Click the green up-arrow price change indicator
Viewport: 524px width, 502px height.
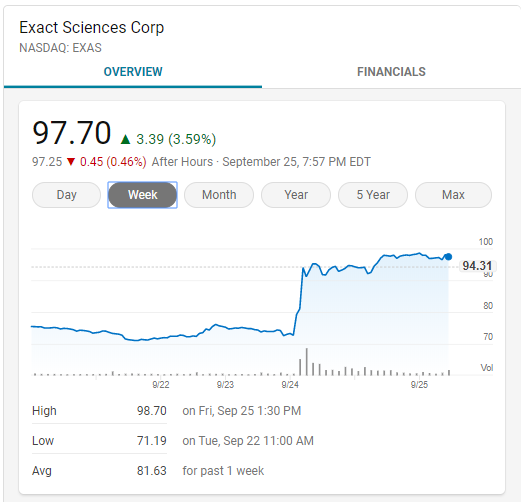pos(125,139)
